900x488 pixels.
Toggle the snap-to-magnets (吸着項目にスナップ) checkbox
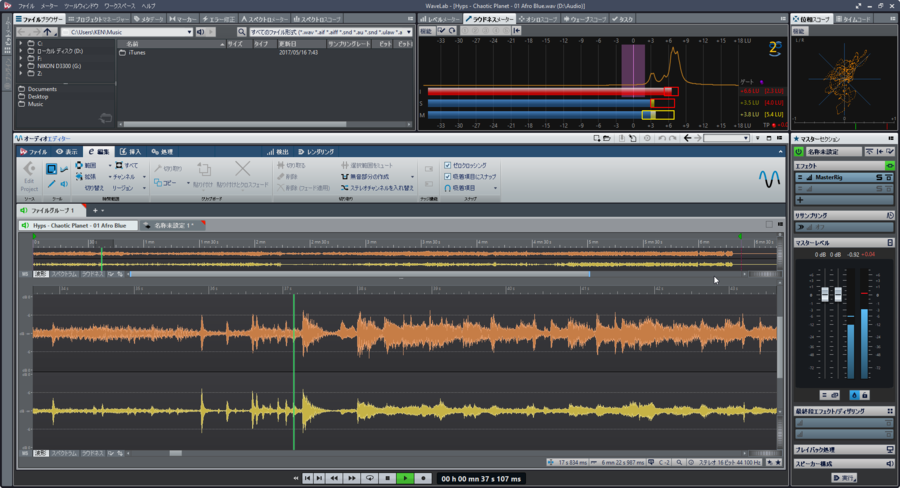pyautogui.click(x=448, y=176)
